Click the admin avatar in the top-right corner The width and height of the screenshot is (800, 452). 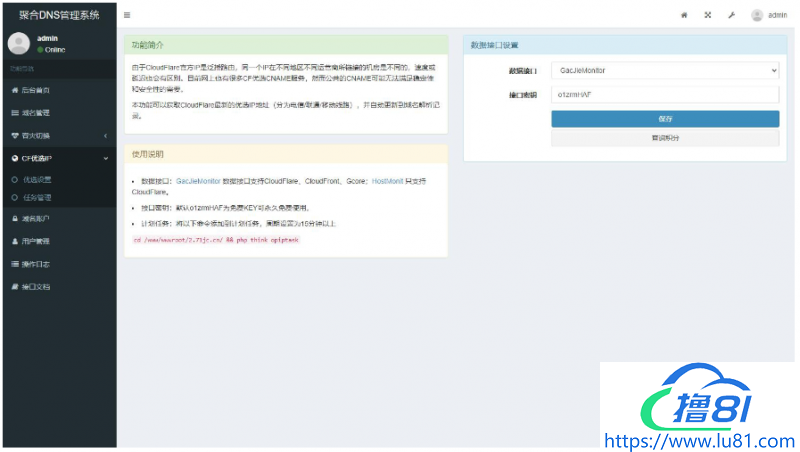click(x=757, y=15)
